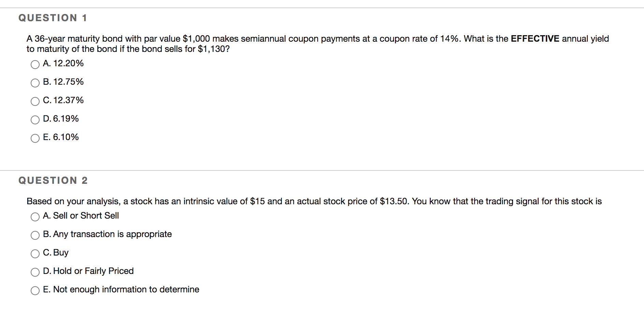
Task: Click the 'Sell or Short Sell' label text
Action: pos(81,216)
